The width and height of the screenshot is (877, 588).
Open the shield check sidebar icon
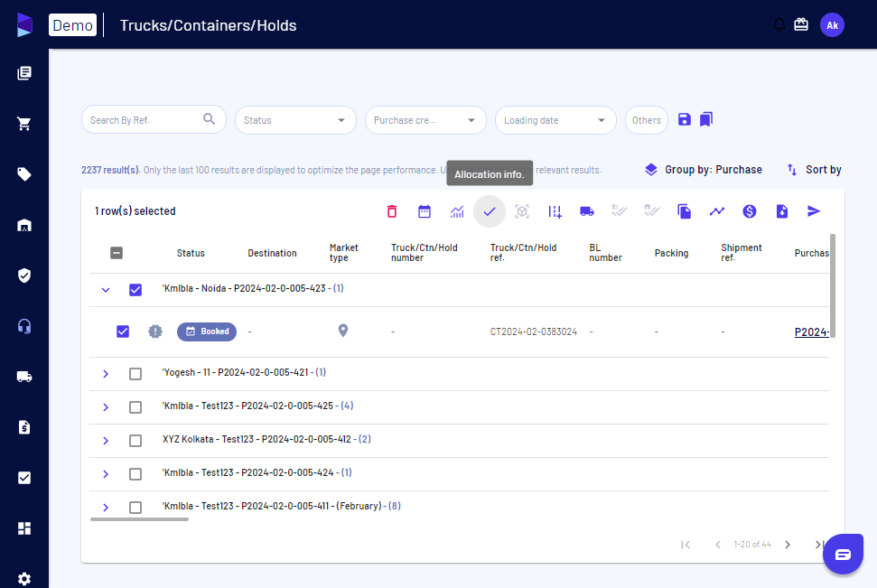point(24,275)
